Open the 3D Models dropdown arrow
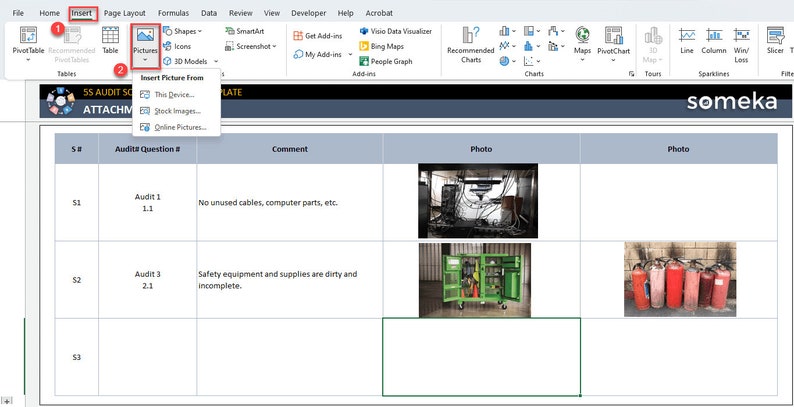Image resolution: width=794 pixels, height=407 pixels. click(216, 62)
